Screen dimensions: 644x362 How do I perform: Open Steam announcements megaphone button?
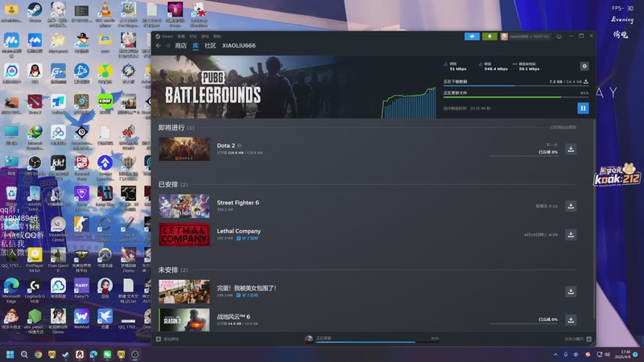point(472,36)
